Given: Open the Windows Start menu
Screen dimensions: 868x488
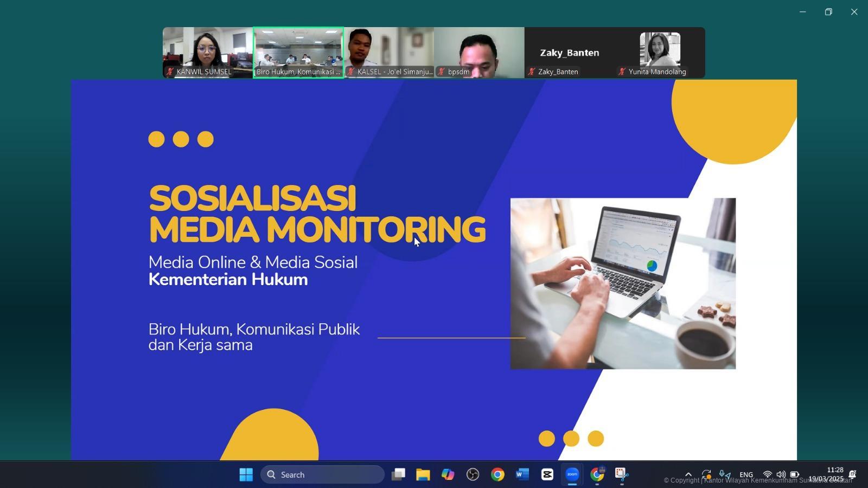Looking at the screenshot, I should tap(246, 474).
